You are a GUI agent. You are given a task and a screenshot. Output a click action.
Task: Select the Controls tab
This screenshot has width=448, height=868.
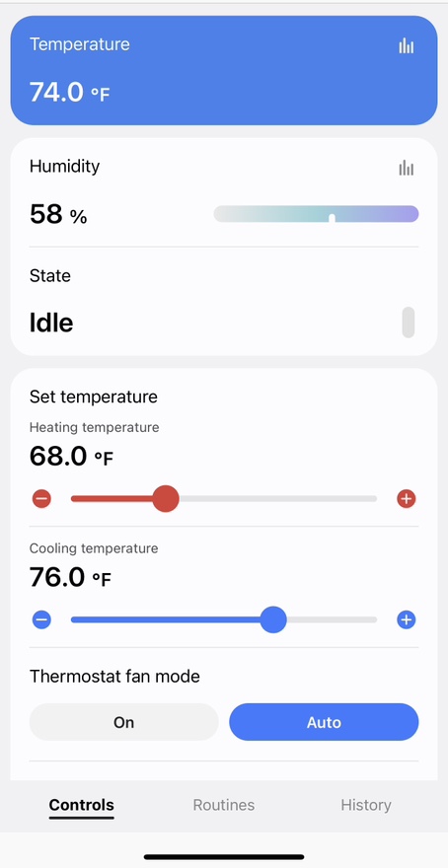point(81,806)
